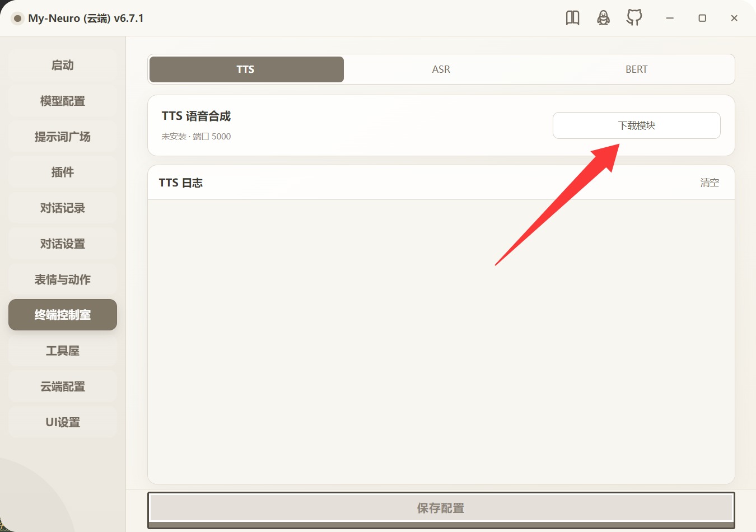Screen dimensions: 756x532
Task: Open the GitHub repository icon
Action: coord(634,18)
